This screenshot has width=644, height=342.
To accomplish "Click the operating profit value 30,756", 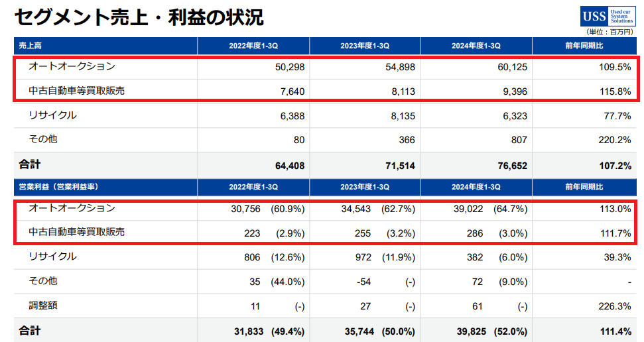I will tap(245, 209).
